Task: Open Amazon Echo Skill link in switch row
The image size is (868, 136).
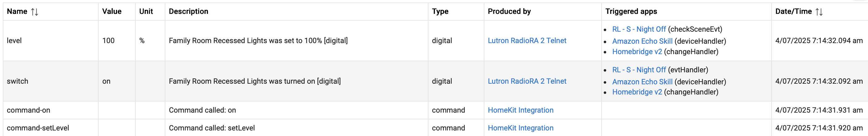Action: tap(642, 82)
